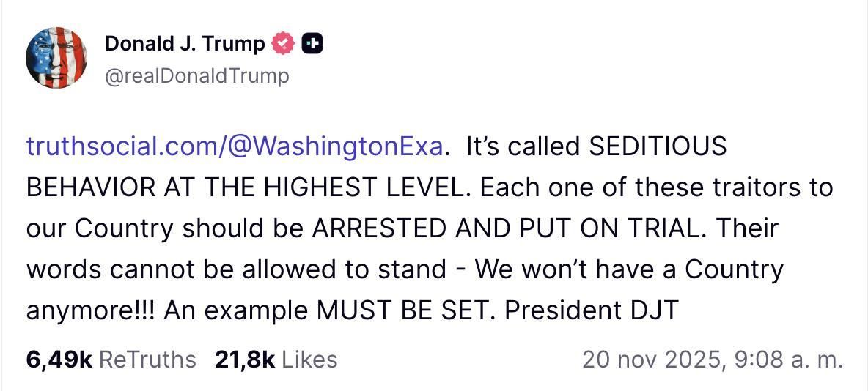Click the @realDonaldTrump handle
The height and width of the screenshot is (391, 868).
coord(197,75)
